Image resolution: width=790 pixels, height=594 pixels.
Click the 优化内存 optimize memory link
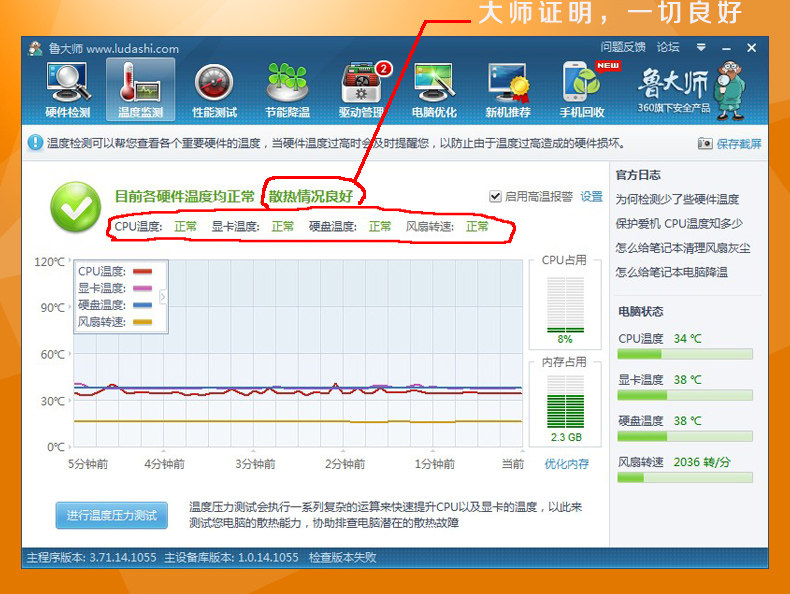tap(566, 464)
